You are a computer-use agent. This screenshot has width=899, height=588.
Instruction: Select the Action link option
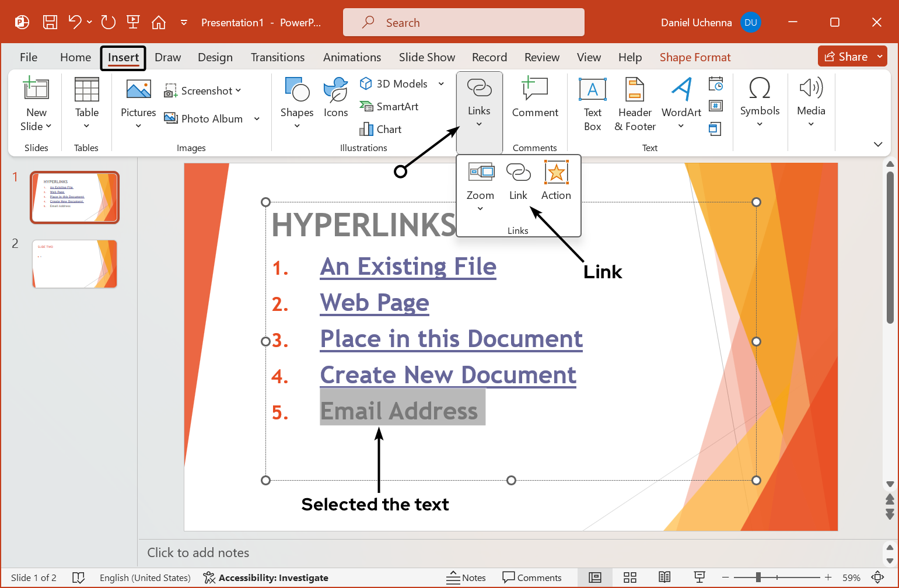tap(555, 180)
